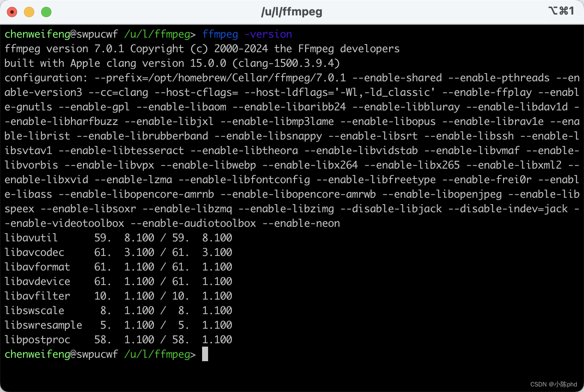
Task: Click the '--enable-libzimg' flag
Action: [x=286, y=209]
